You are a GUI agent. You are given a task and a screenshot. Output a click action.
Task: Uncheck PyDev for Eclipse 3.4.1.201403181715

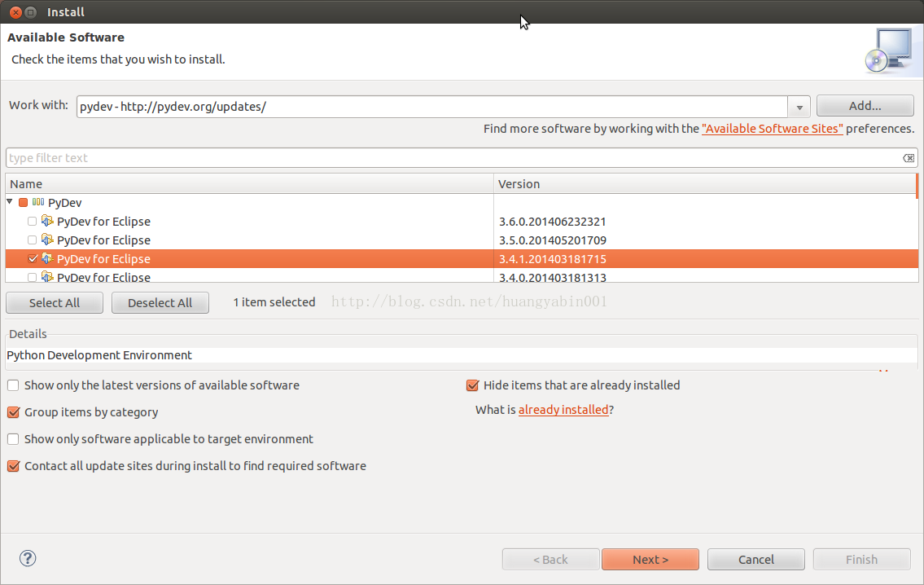click(x=33, y=259)
